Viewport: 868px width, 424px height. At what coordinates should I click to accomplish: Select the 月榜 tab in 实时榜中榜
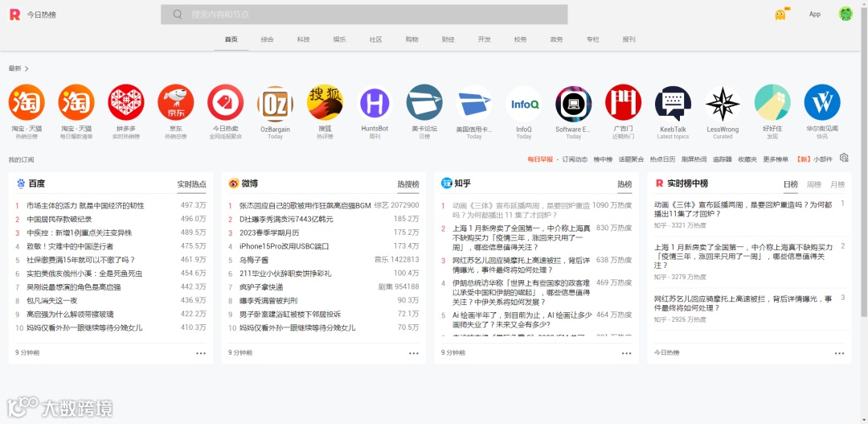837,184
